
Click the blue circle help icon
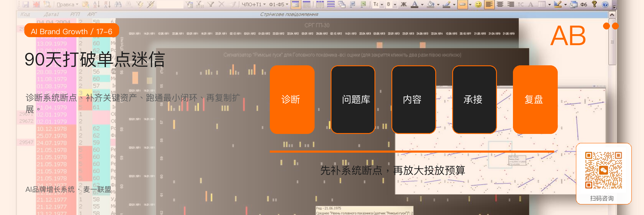605,4
